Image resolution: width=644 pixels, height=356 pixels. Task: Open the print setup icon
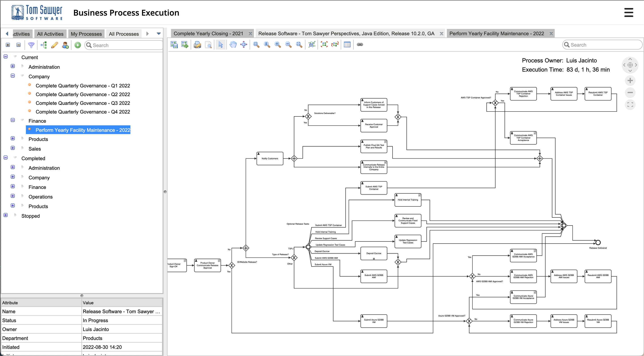pyautogui.click(x=197, y=44)
